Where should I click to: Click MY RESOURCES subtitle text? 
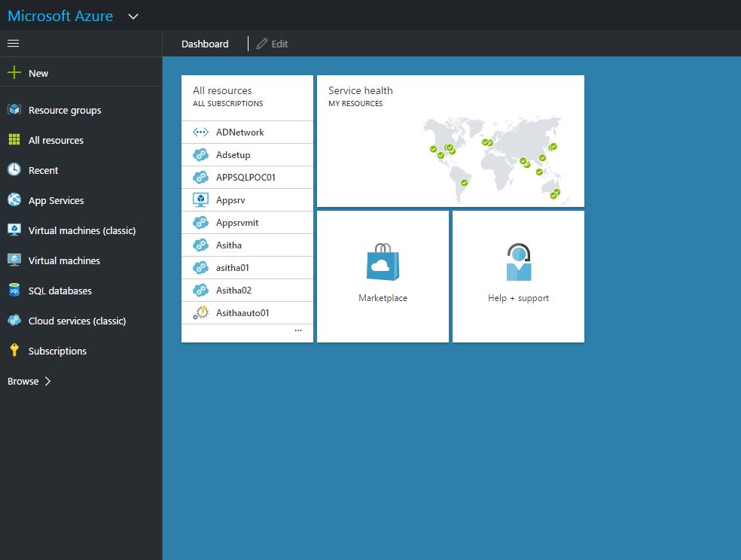tap(355, 103)
